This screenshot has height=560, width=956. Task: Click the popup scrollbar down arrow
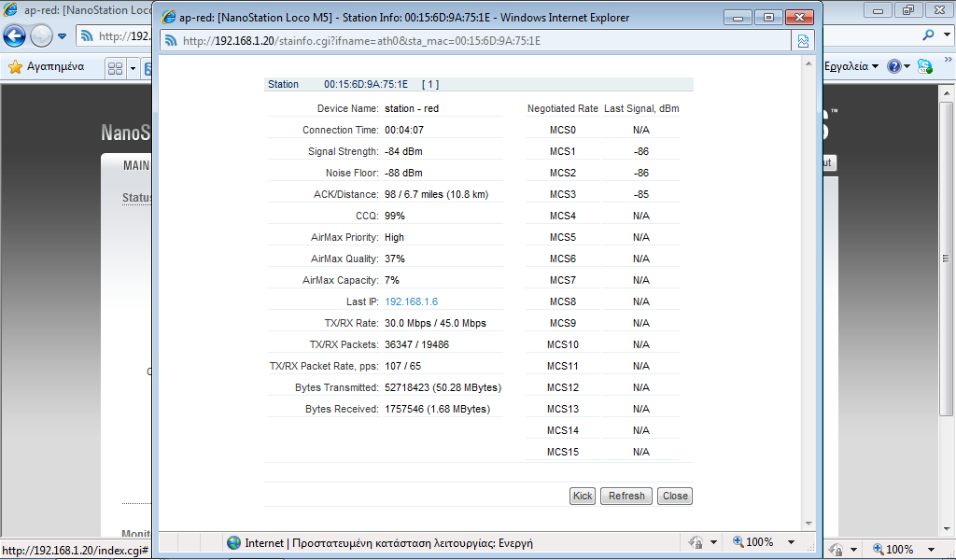click(808, 524)
